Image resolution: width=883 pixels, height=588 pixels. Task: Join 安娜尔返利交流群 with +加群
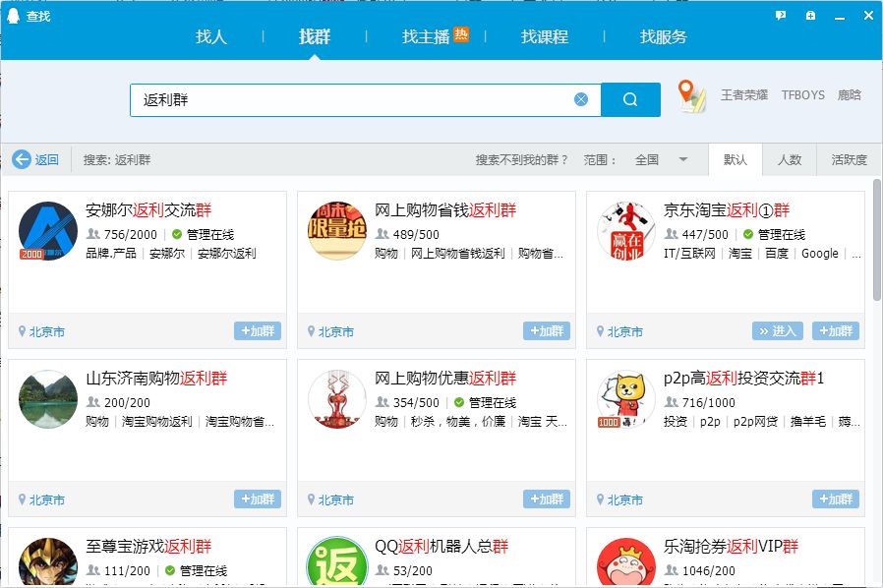tap(258, 330)
